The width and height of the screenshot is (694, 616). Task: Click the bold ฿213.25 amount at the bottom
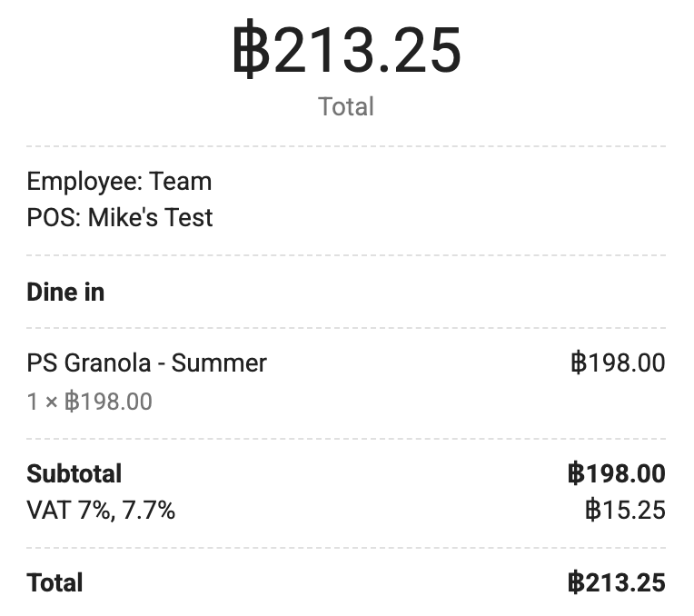click(x=617, y=582)
